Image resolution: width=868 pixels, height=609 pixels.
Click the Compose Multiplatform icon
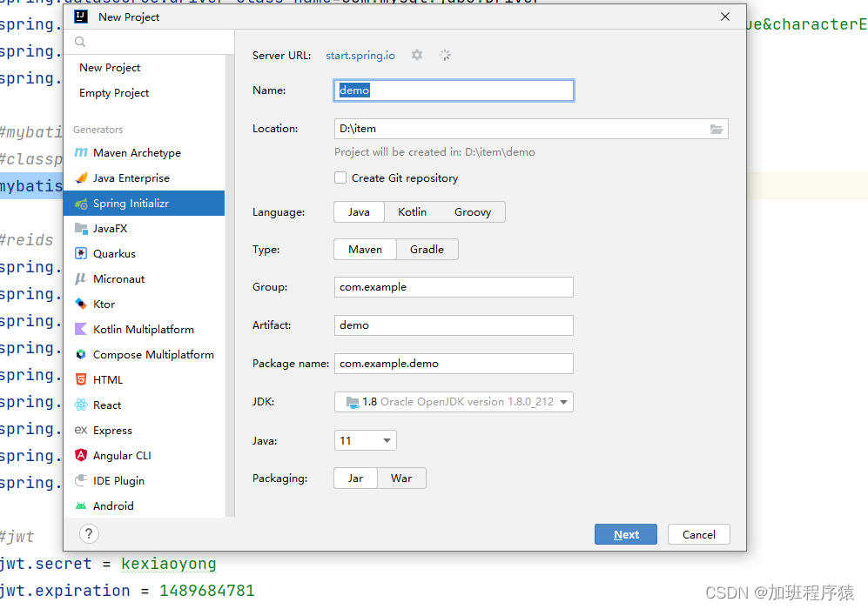click(81, 354)
